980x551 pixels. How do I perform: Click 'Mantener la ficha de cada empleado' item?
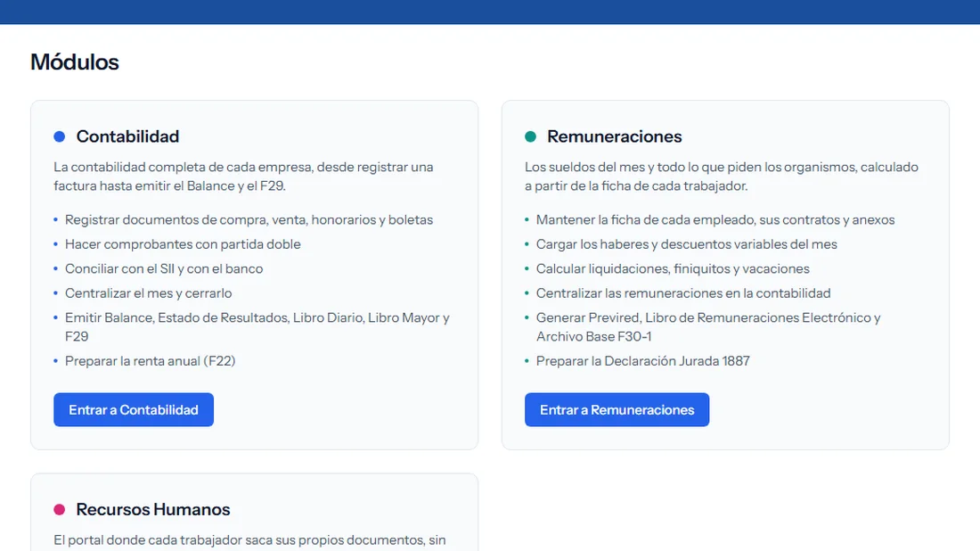(x=715, y=219)
